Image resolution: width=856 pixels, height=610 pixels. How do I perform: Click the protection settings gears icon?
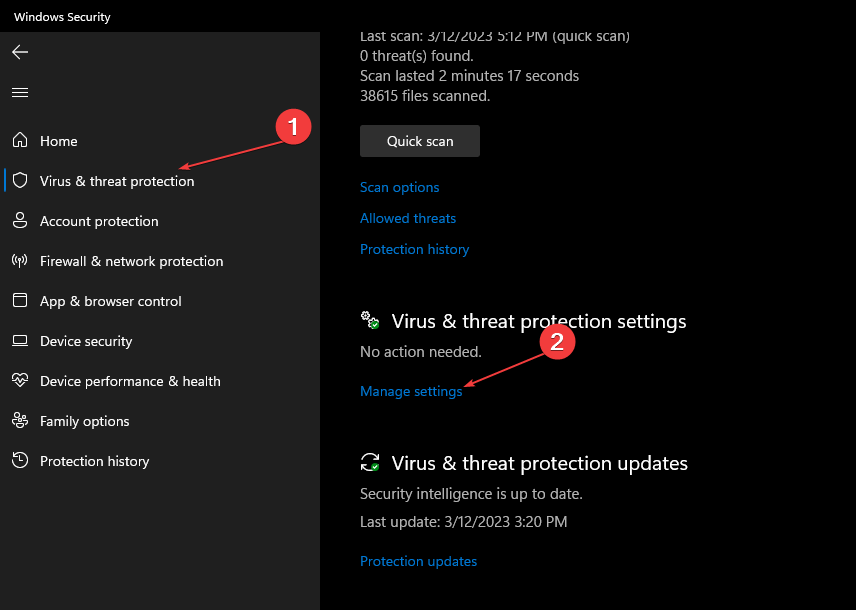pos(370,320)
